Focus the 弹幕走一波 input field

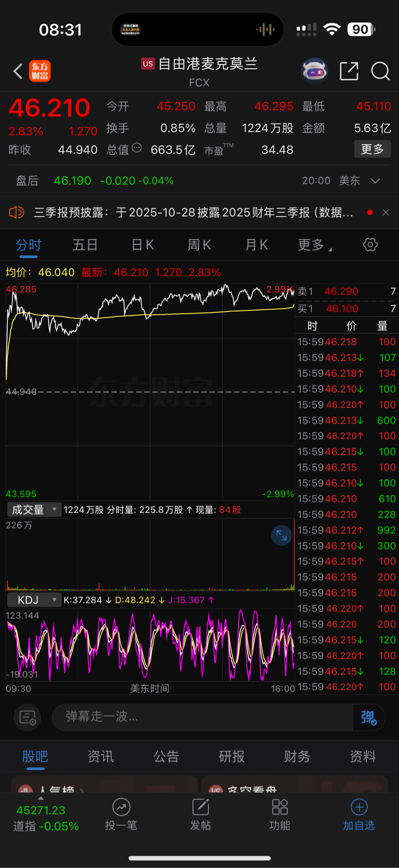203,717
